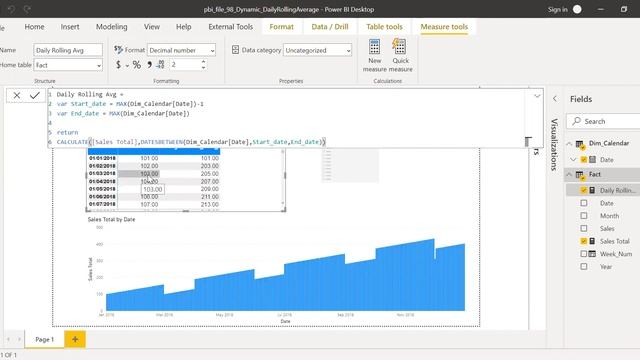Open the Format dropdown showing Decimal number

pos(181,50)
